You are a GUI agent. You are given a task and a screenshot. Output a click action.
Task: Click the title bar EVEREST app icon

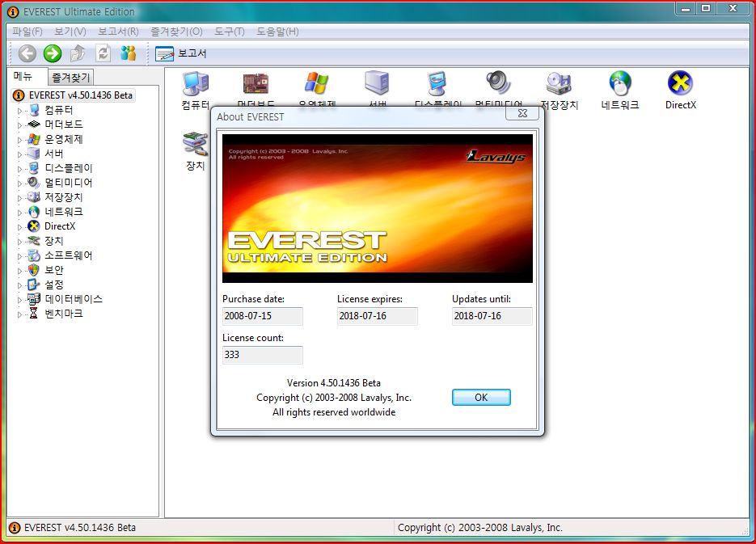point(13,11)
